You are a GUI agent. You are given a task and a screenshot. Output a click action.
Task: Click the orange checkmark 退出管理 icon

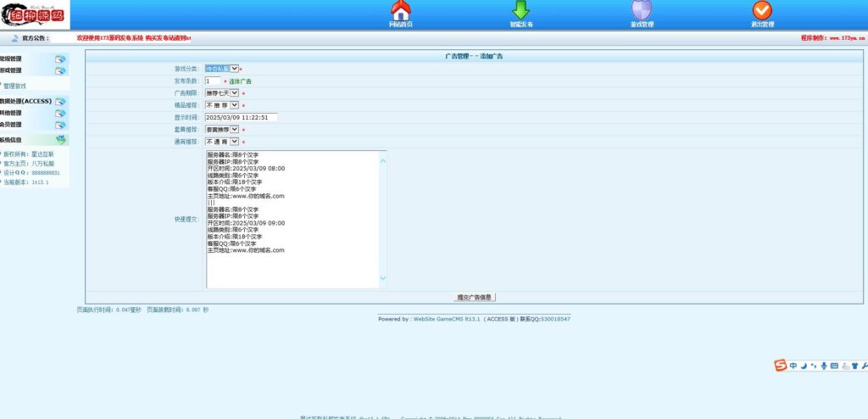762,11
